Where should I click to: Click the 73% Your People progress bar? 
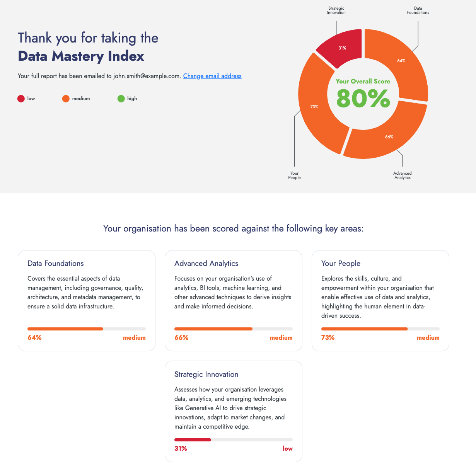(x=380, y=329)
